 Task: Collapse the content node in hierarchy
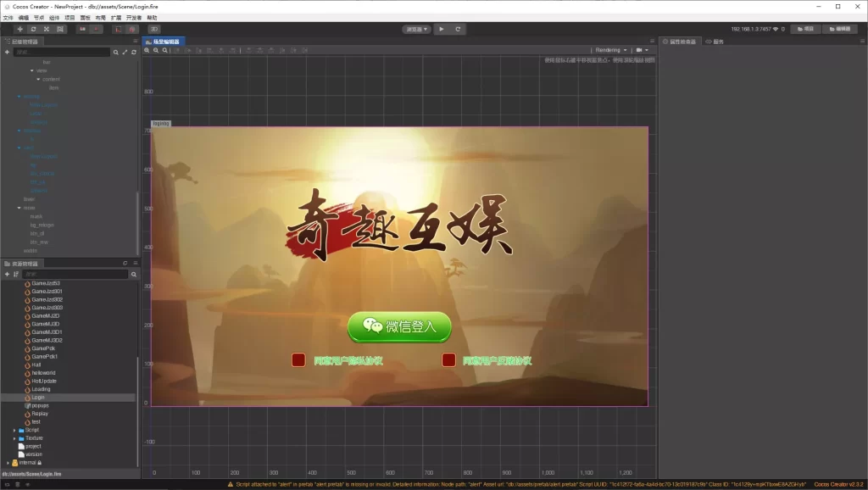(38, 79)
